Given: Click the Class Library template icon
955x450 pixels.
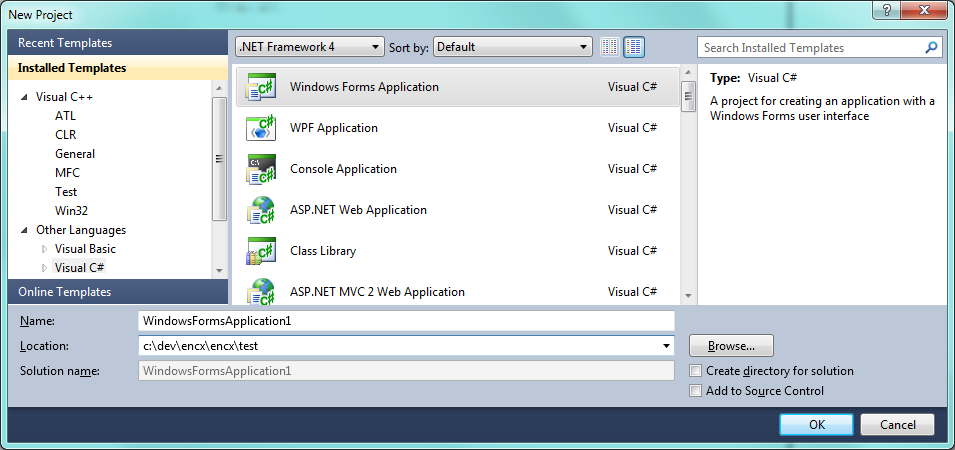Looking at the screenshot, I should 262,251.
